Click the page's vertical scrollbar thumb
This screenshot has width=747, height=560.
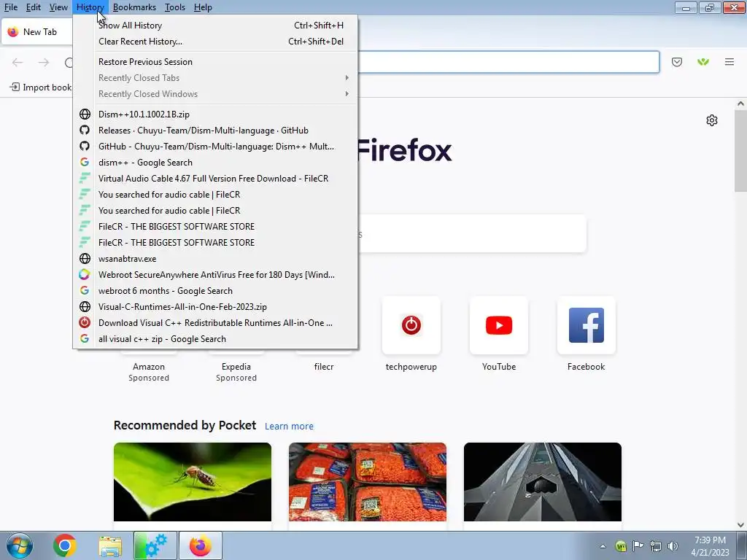pyautogui.click(x=741, y=150)
